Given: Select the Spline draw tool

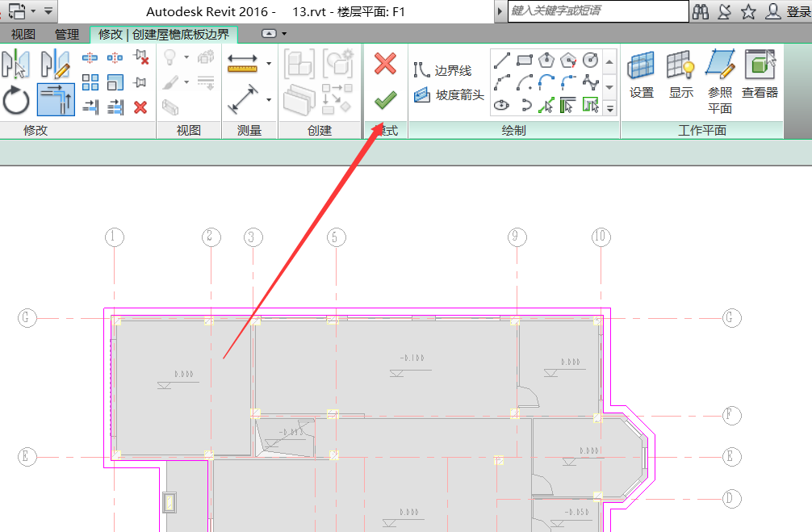Looking at the screenshot, I should click(x=590, y=82).
